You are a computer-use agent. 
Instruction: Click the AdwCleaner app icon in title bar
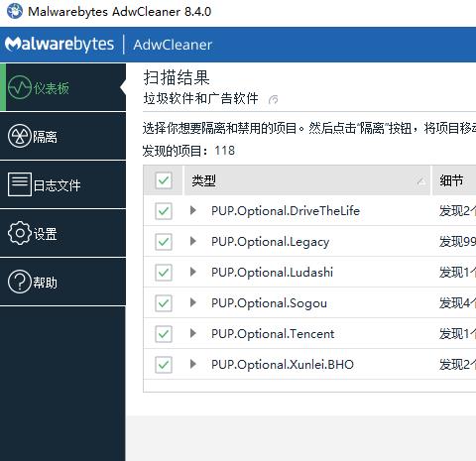pyautogui.click(x=15, y=11)
